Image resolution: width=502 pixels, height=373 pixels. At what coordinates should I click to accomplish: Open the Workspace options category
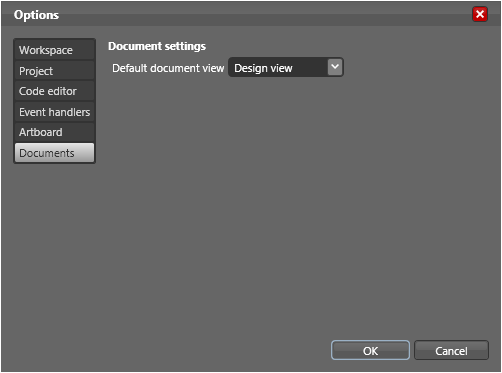click(x=54, y=50)
